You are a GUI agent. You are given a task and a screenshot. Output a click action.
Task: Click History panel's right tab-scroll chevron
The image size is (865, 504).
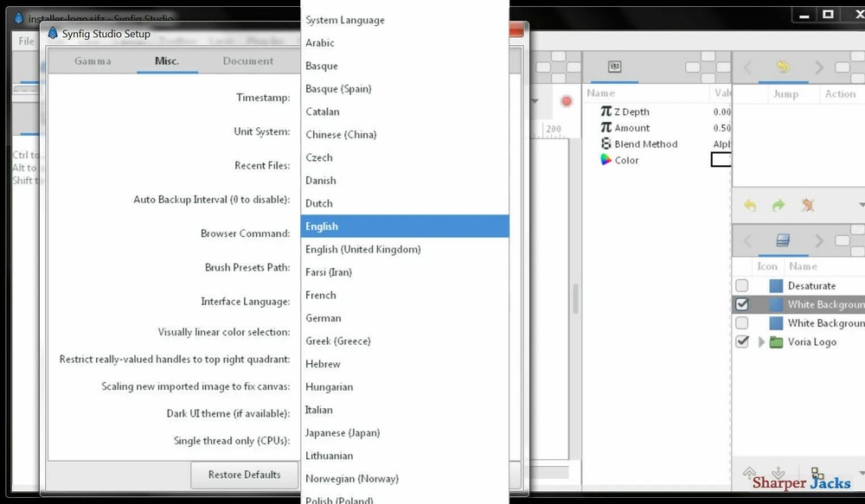[819, 67]
